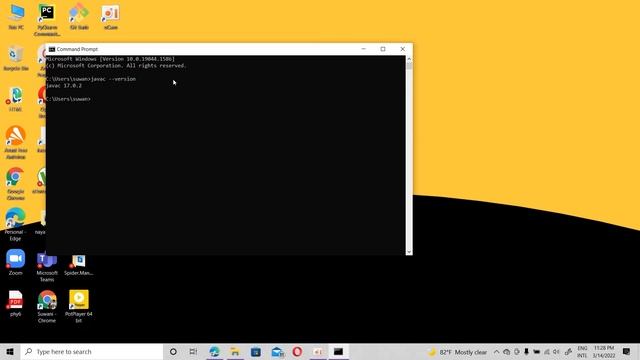
Task: Open the This PC desktop icon
Action: click(x=16, y=17)
